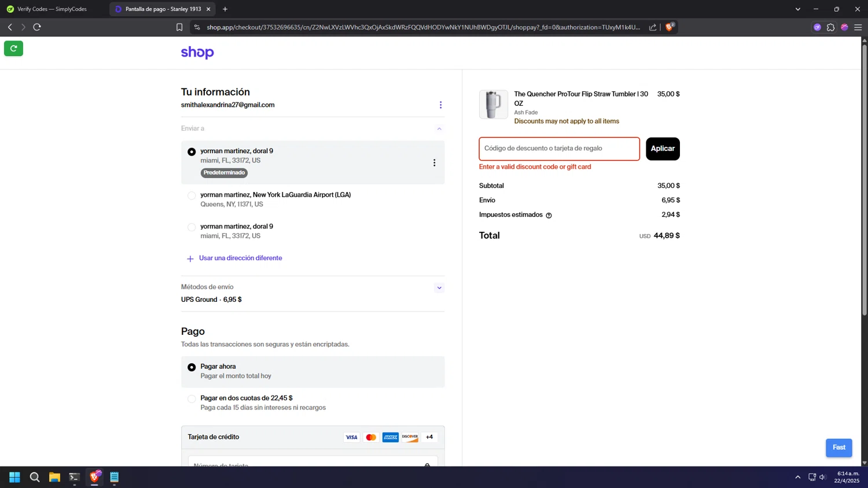This screenshot has width=868, height=488.
Task: Open options for the default doral 9 address
Action: tap(434, 163)
